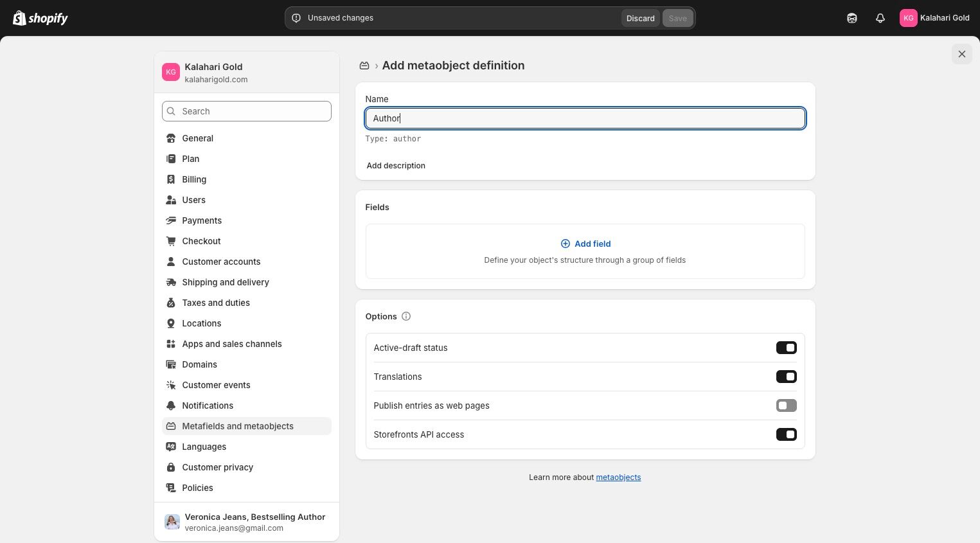Viewport: 980px width, 543px height.
Task: Click Add description
Action: coord(396,166)
